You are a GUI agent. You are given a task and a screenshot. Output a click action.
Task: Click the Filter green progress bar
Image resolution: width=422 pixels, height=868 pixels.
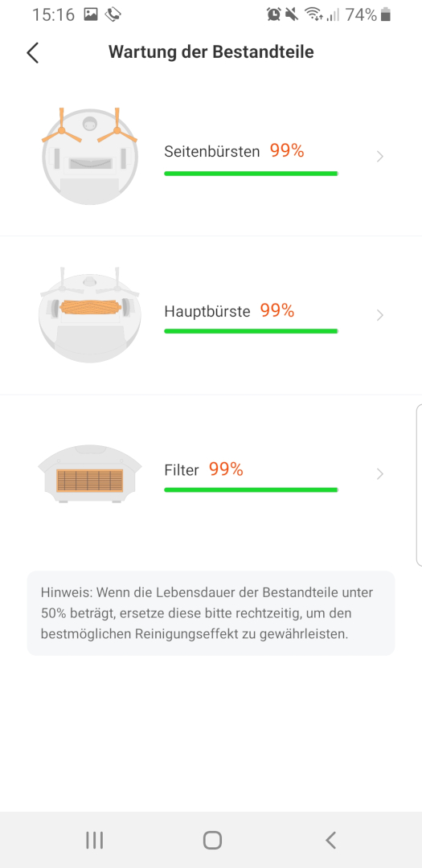tap(251, 490)
